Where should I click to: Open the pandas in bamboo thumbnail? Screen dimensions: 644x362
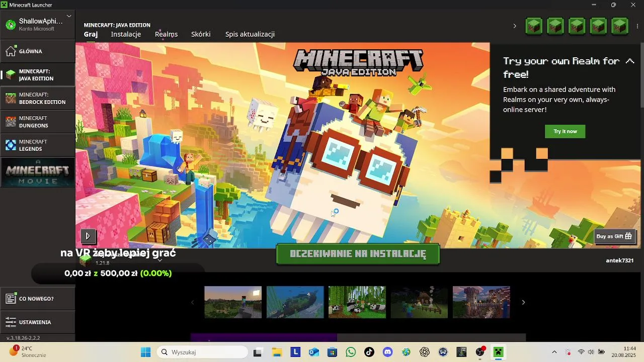coord(357,302)
